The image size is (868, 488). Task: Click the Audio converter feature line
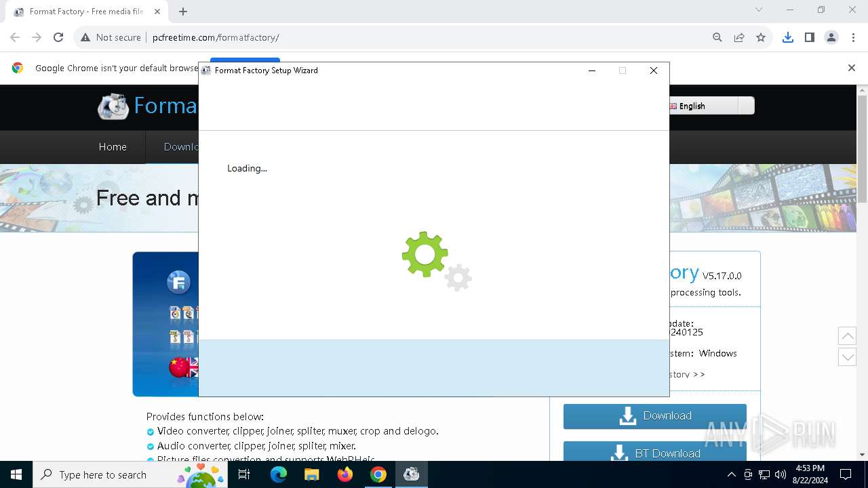256,446
